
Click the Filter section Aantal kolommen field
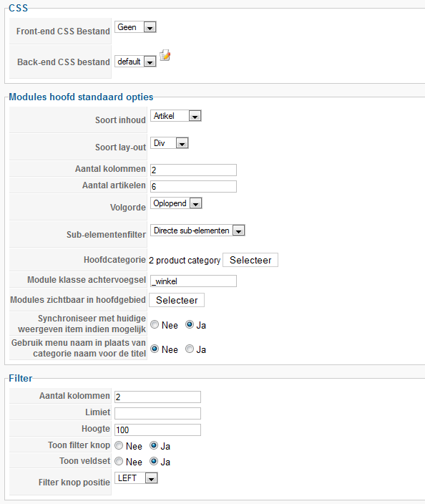click(157, 397)
